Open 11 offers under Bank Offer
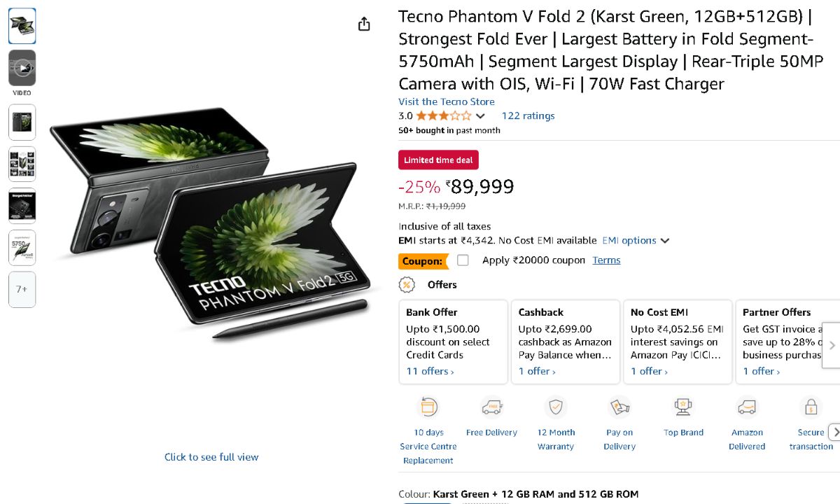This screenshot has height=504, width=840. coord(430,372)
